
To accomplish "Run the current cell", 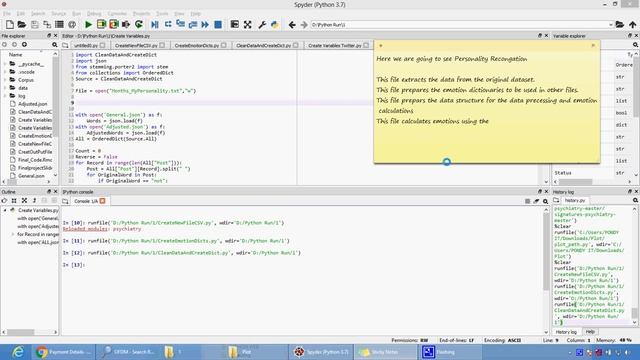I will click(x=101, y=24).
